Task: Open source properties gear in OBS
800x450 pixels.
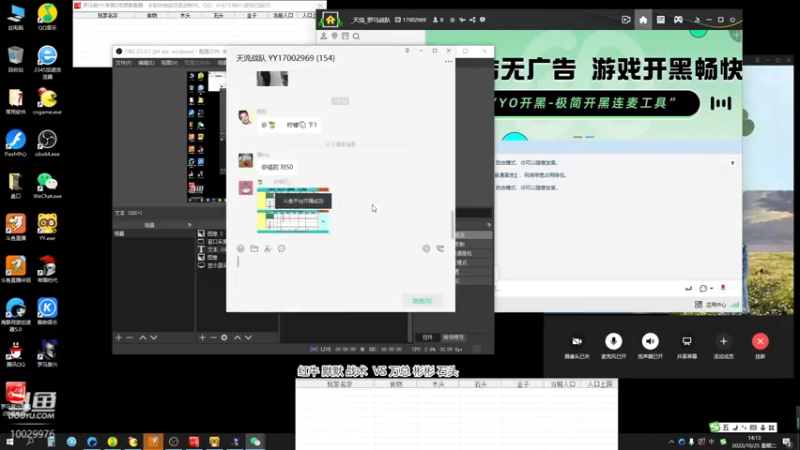Action: point(224,337)
